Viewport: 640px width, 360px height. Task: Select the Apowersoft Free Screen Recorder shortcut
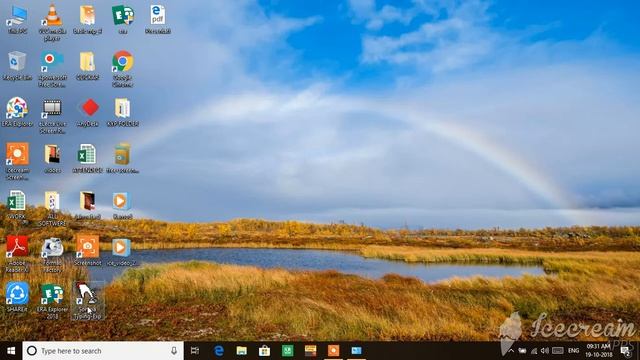click(x=52, y=69)
